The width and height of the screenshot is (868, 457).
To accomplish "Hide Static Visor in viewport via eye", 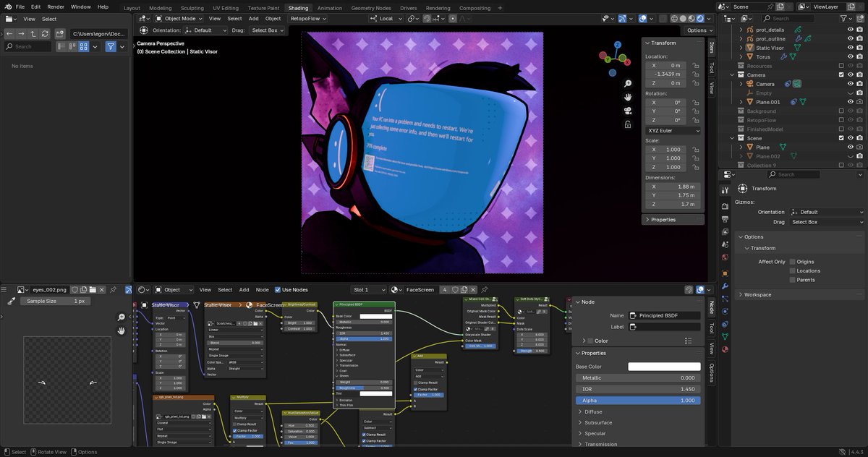I will point(850,48).
